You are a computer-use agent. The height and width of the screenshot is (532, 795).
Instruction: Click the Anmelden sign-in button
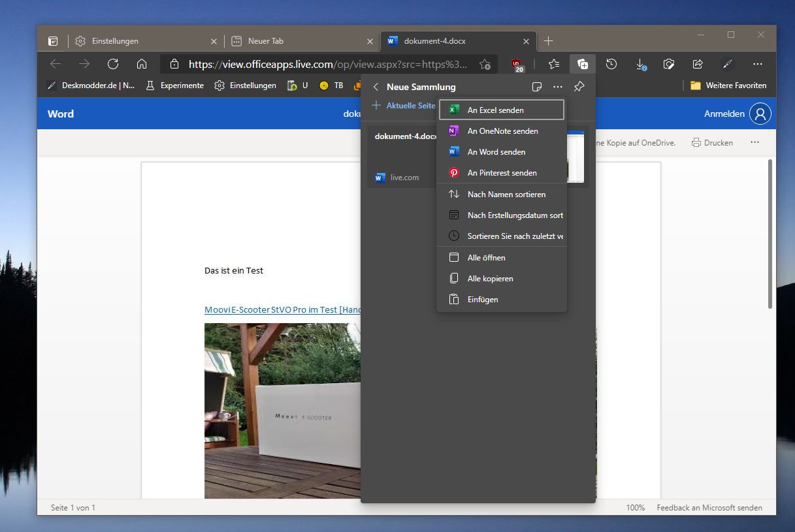tap(738, 114)
